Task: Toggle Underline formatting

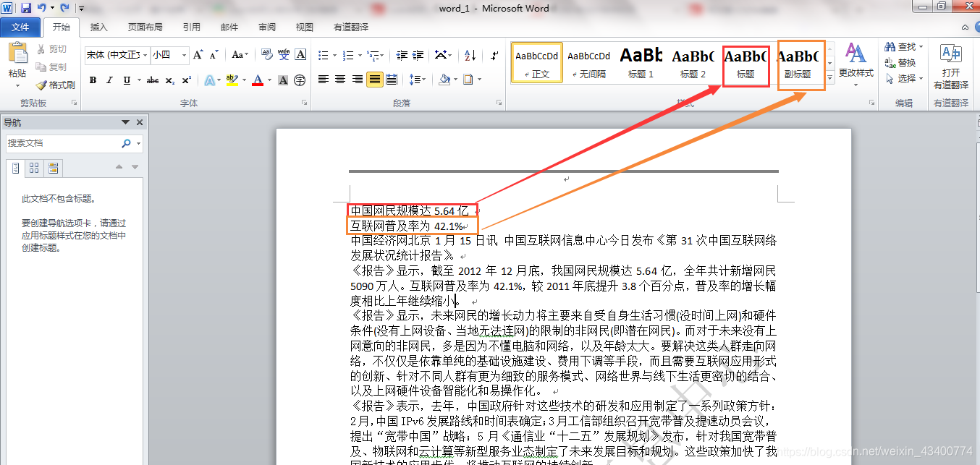Action: point(127,80)
